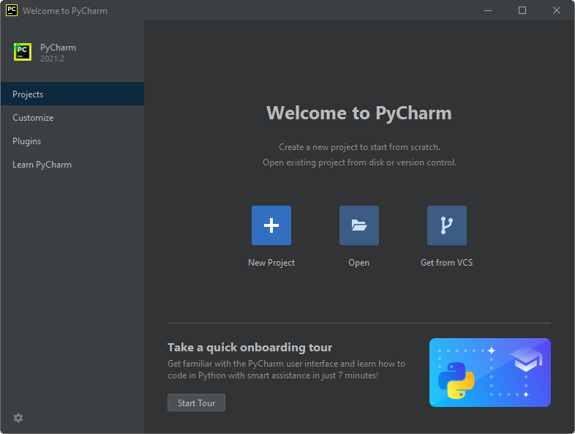
Task: Click the PyCharm logo in the sidebar
Action: [x=23, y=52]
